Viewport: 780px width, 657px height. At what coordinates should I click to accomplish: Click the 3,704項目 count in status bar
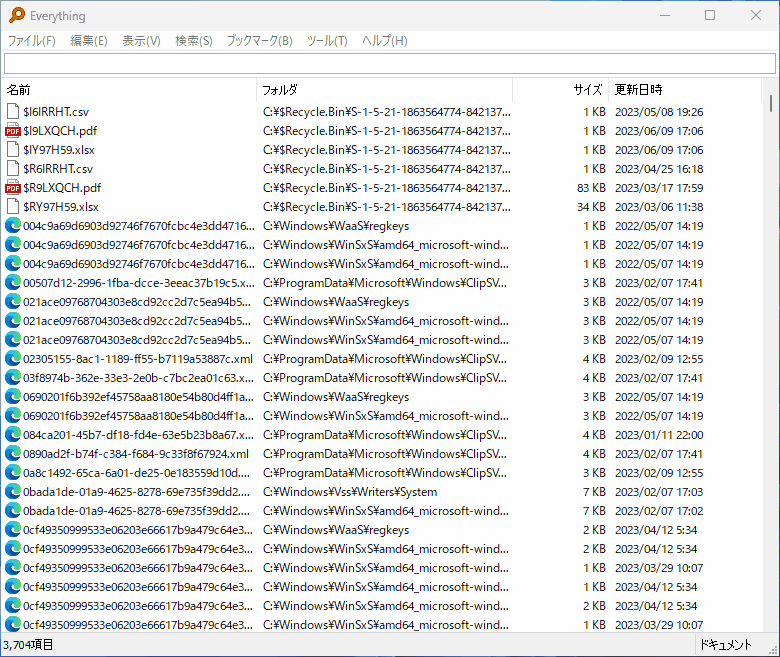[x=28, y=645]
